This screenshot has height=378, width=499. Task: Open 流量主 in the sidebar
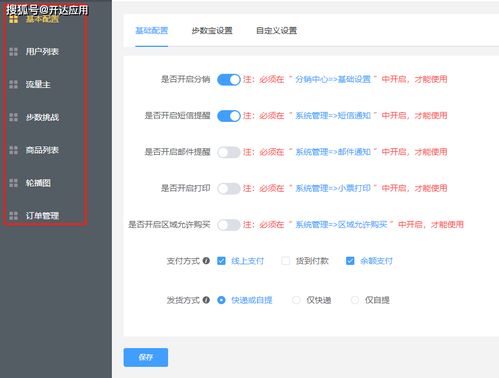(x=38, y=84)
